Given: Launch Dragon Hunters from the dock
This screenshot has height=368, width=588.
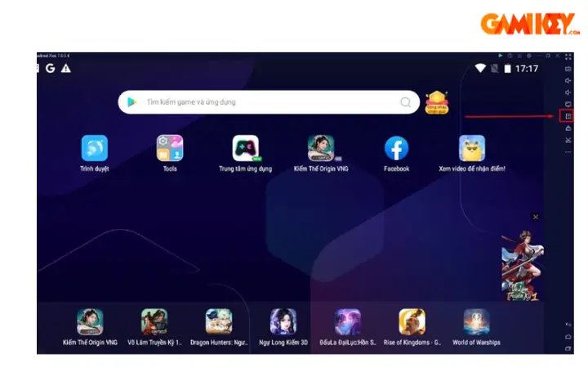Looking at the screenshot, I should (x=219, y=321).
